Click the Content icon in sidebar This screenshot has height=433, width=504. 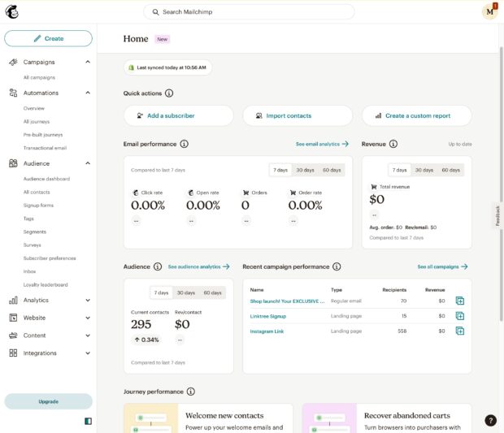[x=13, y=336]
